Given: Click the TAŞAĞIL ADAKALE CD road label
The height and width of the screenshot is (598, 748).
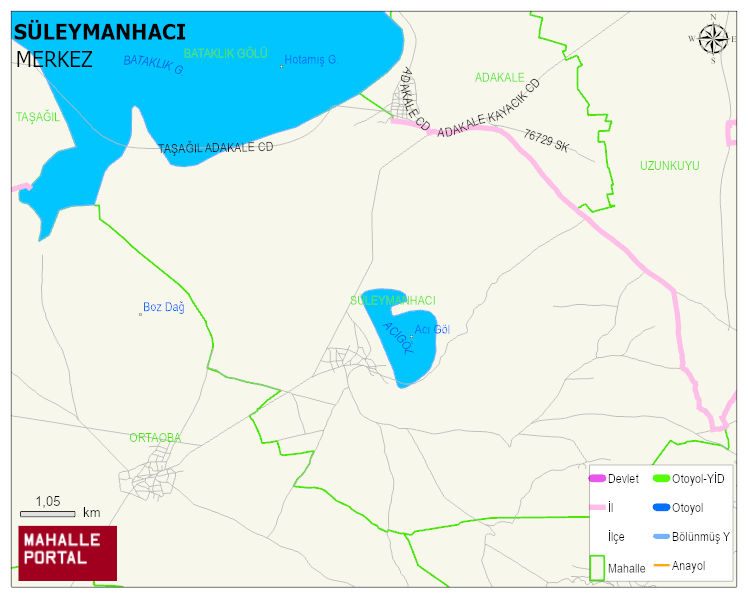Looking at the screenshot, I should (216, 147).
